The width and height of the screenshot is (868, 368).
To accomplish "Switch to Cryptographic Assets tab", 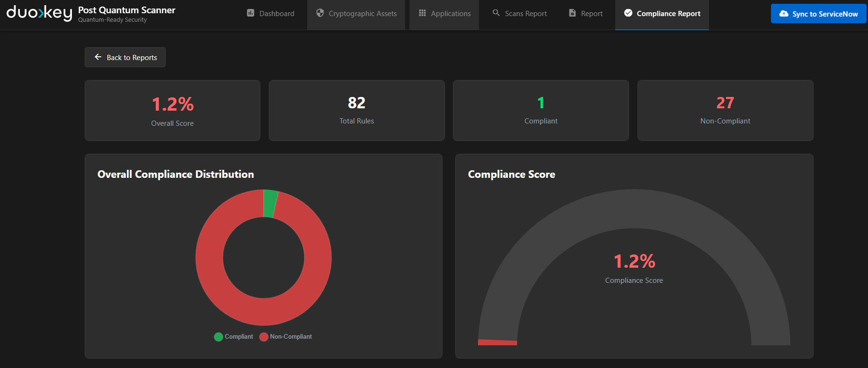I will [x=356, y=14].
